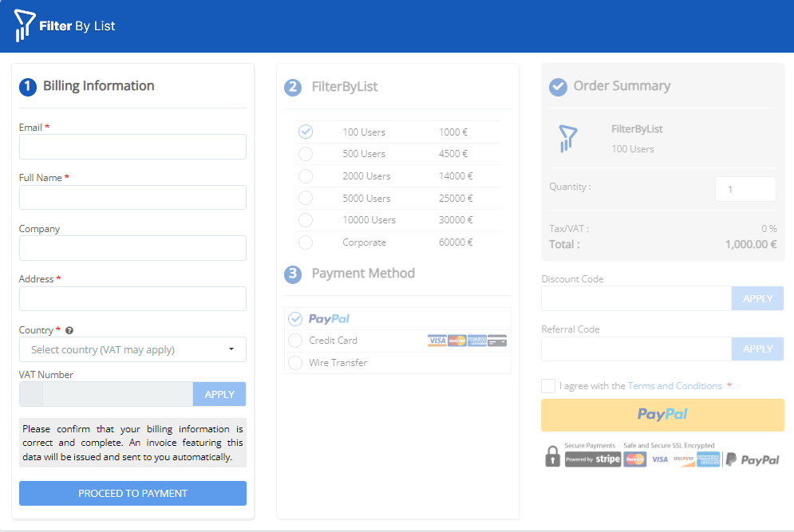Click the Proceed to Payment button
794x532 pixels.
coord(132,494)
